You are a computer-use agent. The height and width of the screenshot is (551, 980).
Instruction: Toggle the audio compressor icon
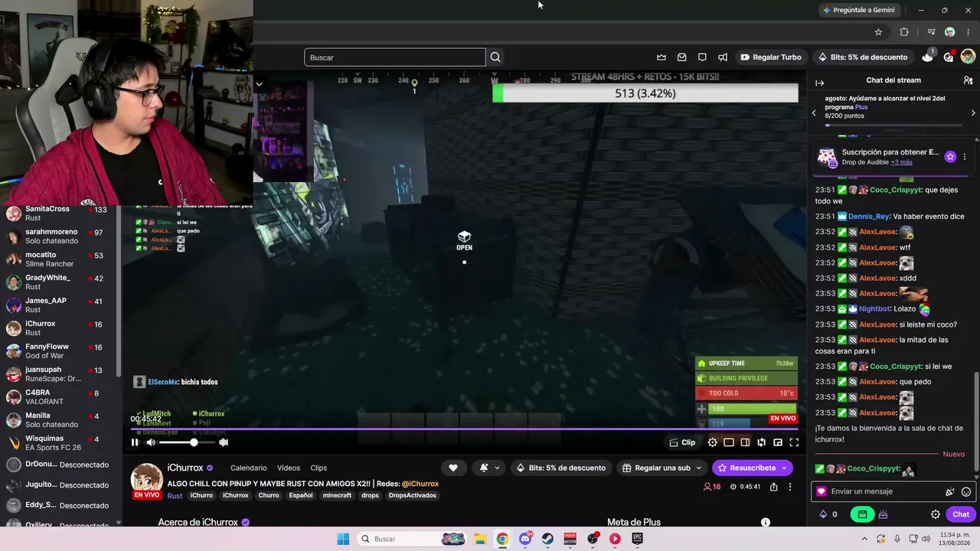tap(224, 442)
